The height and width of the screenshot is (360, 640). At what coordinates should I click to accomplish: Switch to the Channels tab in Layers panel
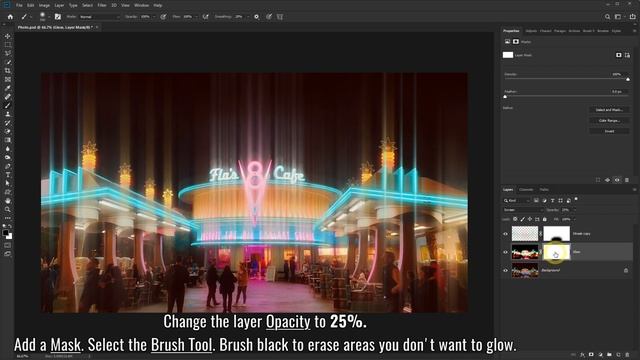point(526,190)
